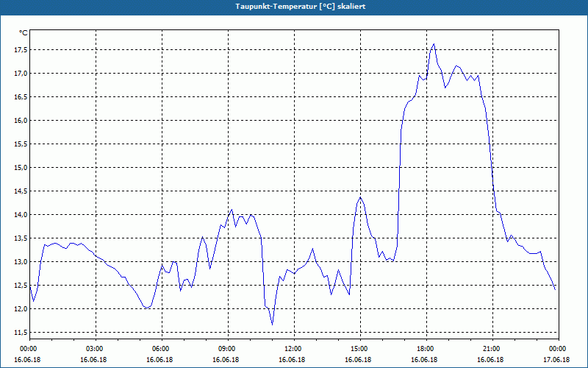
Task: Pick the 13,0 y-axis label
Action: click(21, 262)
